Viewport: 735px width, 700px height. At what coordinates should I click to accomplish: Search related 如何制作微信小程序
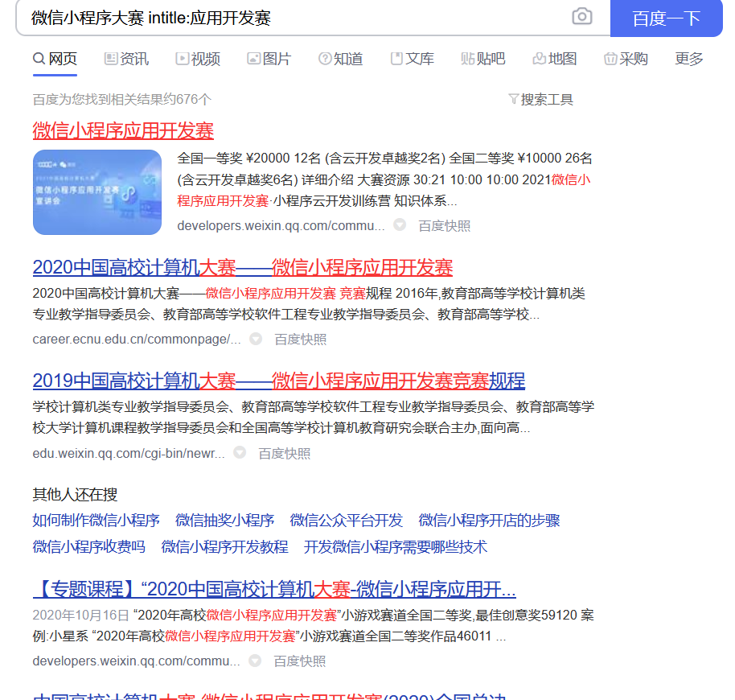click(96, 521)
